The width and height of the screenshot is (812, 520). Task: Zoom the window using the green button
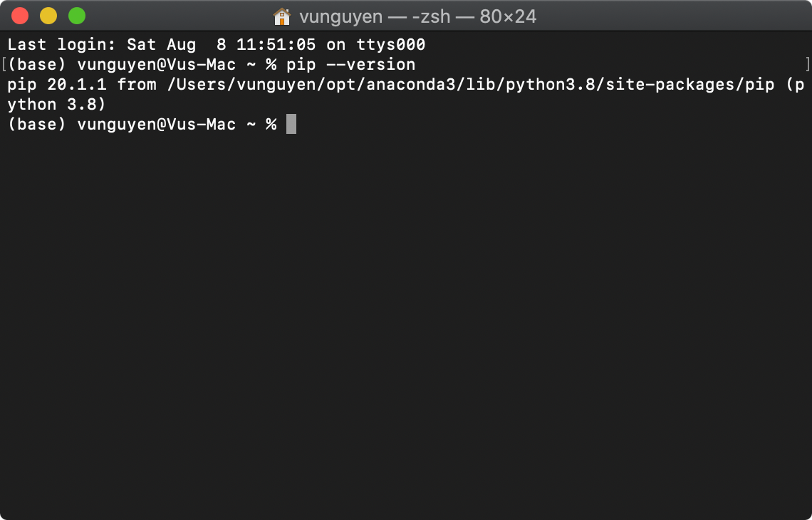coord(77,16)
